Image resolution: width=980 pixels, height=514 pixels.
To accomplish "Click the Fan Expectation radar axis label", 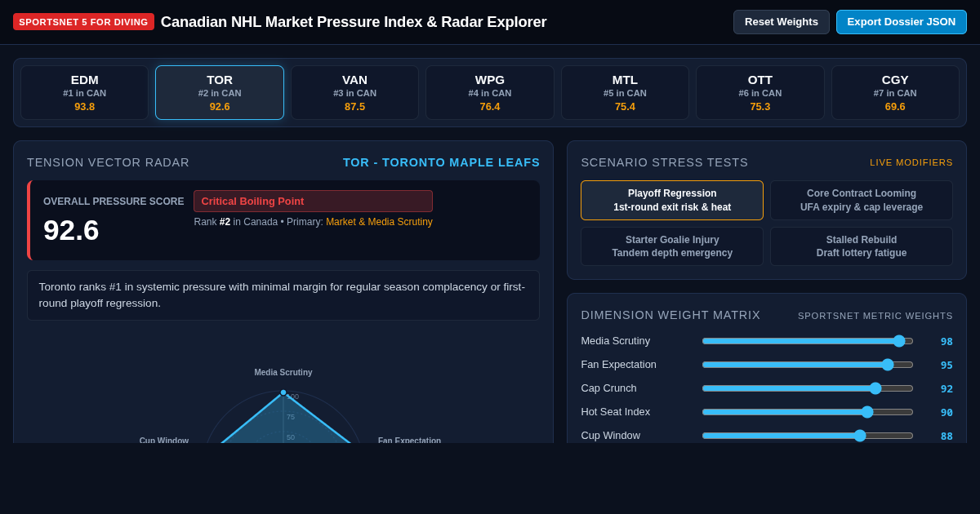I will (409, 441).
